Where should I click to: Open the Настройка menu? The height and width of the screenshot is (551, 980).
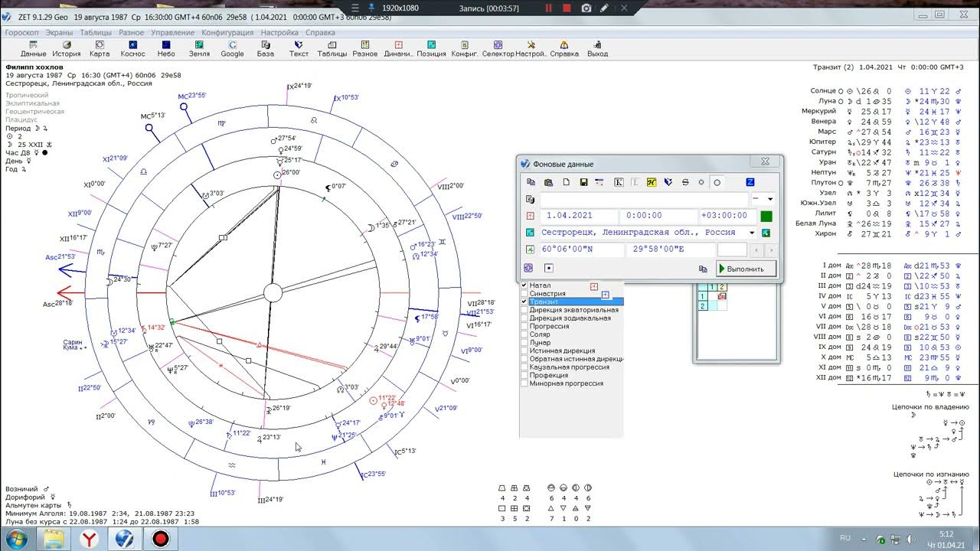(x=279, y=33)
